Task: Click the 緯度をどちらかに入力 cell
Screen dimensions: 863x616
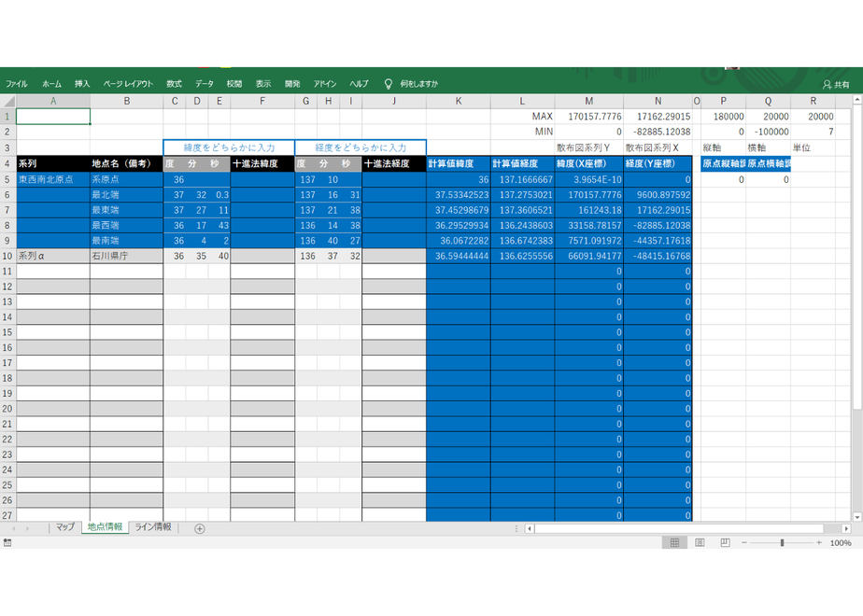Action: pos(229,147)
